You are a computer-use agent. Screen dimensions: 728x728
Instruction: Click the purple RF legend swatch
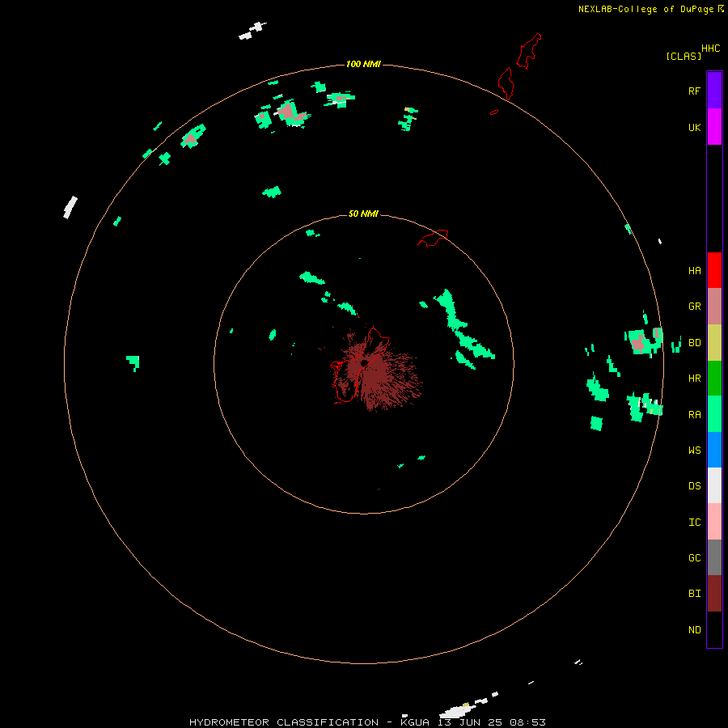pyautogui.click(x=714, y=91)
